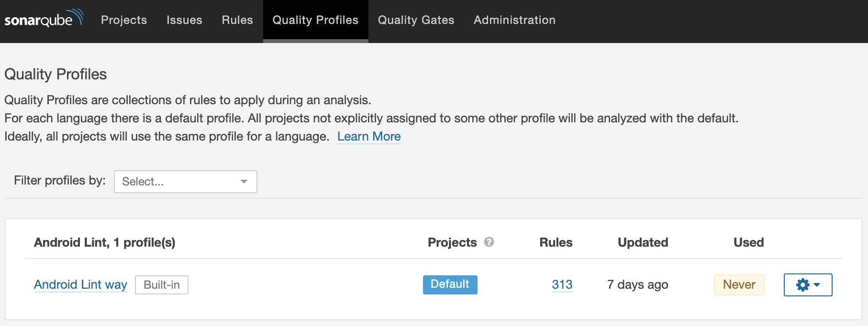Open the Android Lint way profile
The image size is (868, 326).
pos(80,285)
